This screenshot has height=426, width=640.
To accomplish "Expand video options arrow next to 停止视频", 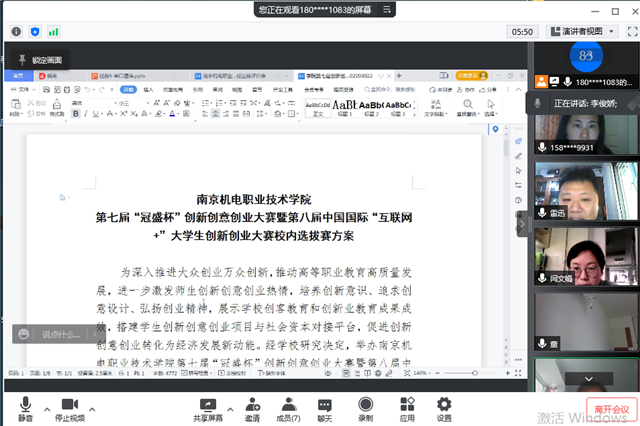I will tap(93, 400).
